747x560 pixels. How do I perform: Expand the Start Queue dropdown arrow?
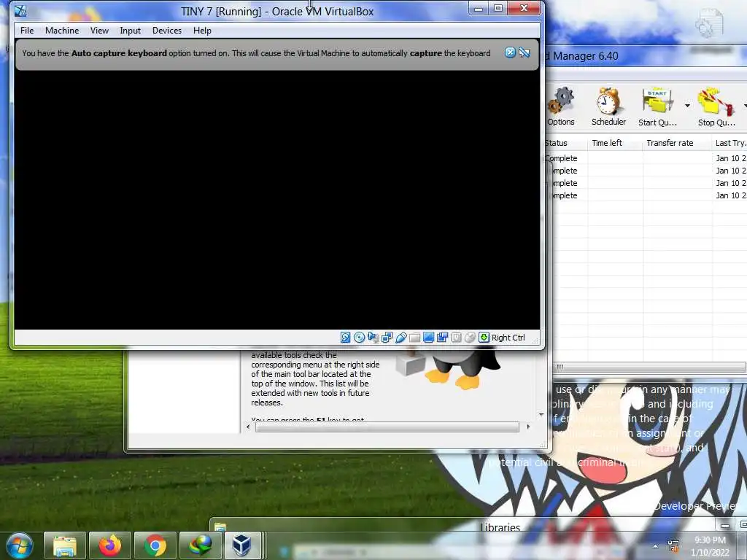tap(687, 106)
